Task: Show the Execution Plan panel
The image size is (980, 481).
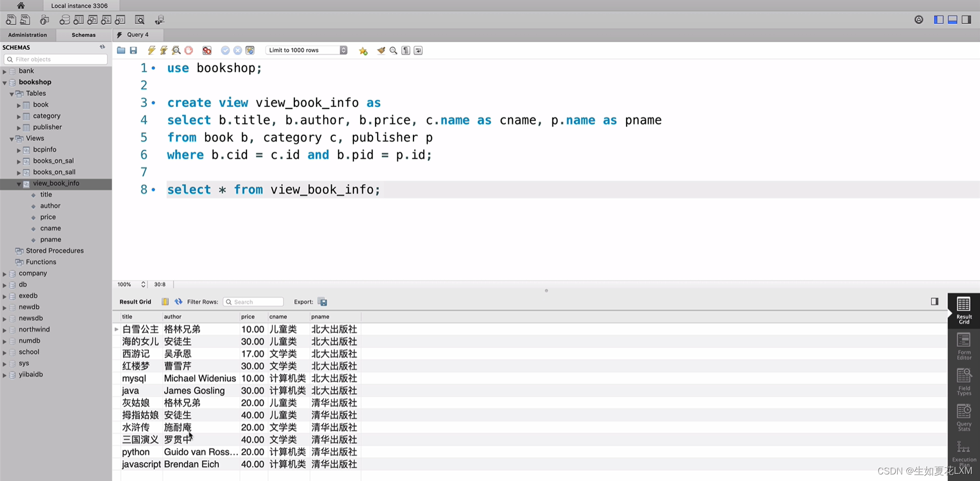Action: point(964,452)
